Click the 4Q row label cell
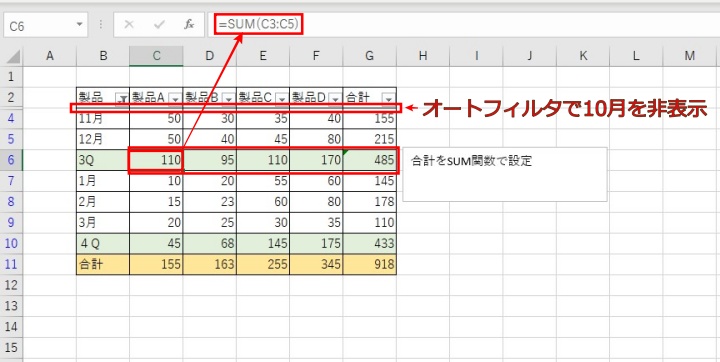The image size is (720, 362). [103, 243]
